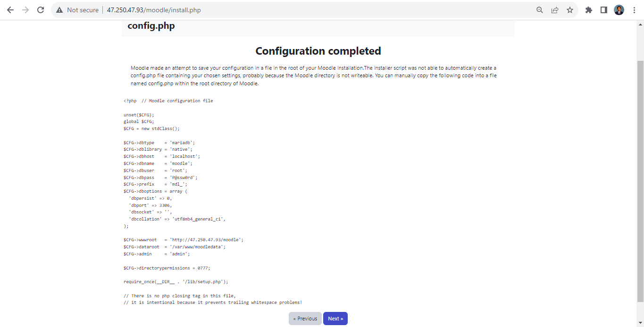Screen dimensions: 644x327
Task: Click the scrollbar down arrow
Action: pyautogui.click(x=640, y=323)
